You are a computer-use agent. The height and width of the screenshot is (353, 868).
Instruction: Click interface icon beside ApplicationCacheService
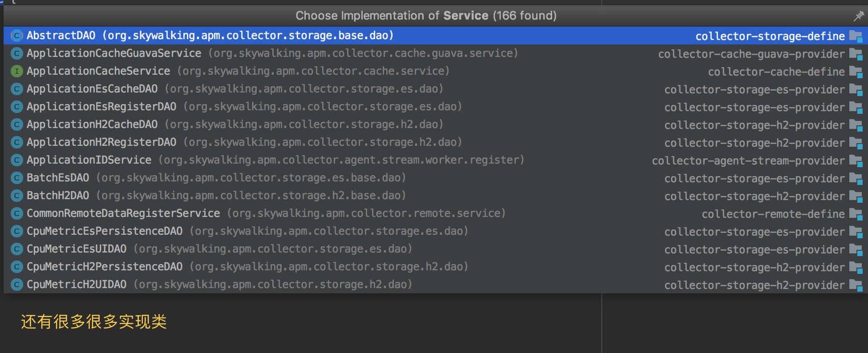click(x=17, y=71)
